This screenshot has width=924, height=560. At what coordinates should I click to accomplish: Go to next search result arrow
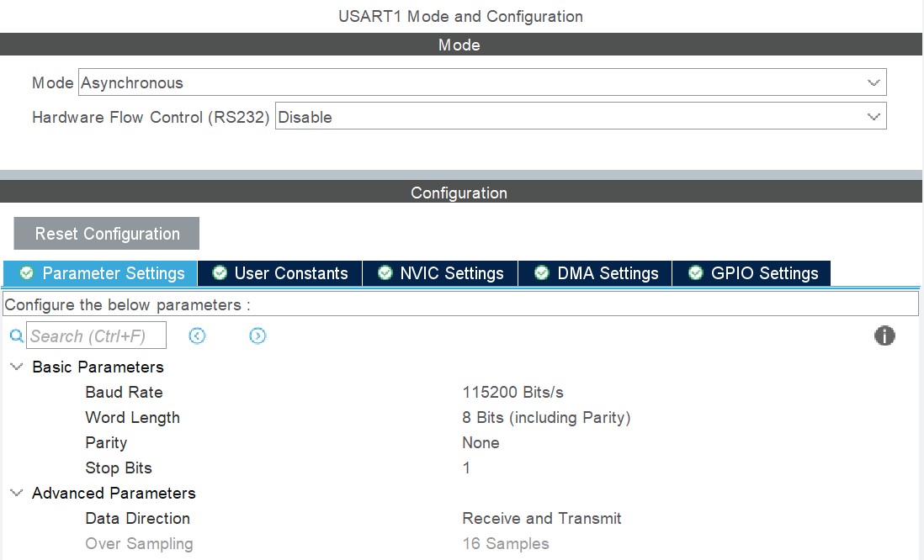[258, 336]
